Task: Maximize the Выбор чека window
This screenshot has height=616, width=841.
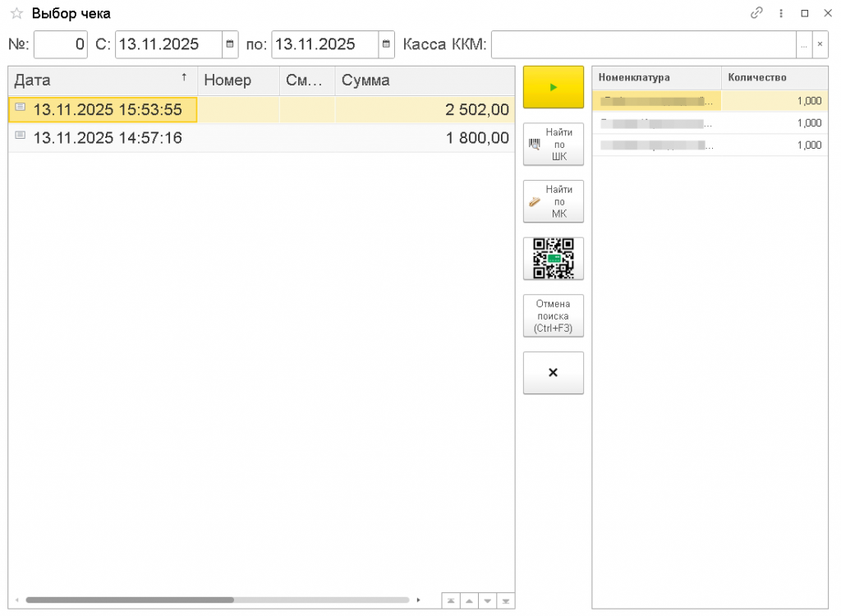Action: (805, 13)
